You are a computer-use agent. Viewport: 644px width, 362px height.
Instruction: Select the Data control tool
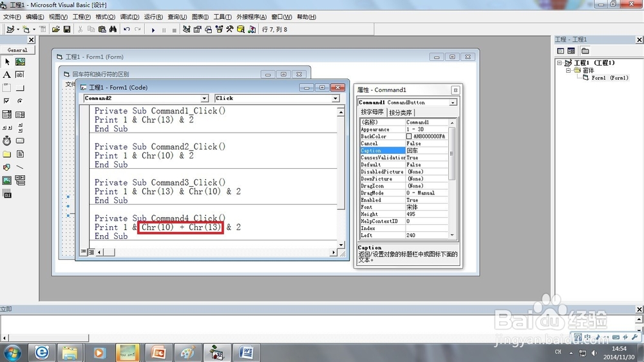click(20, 180)
